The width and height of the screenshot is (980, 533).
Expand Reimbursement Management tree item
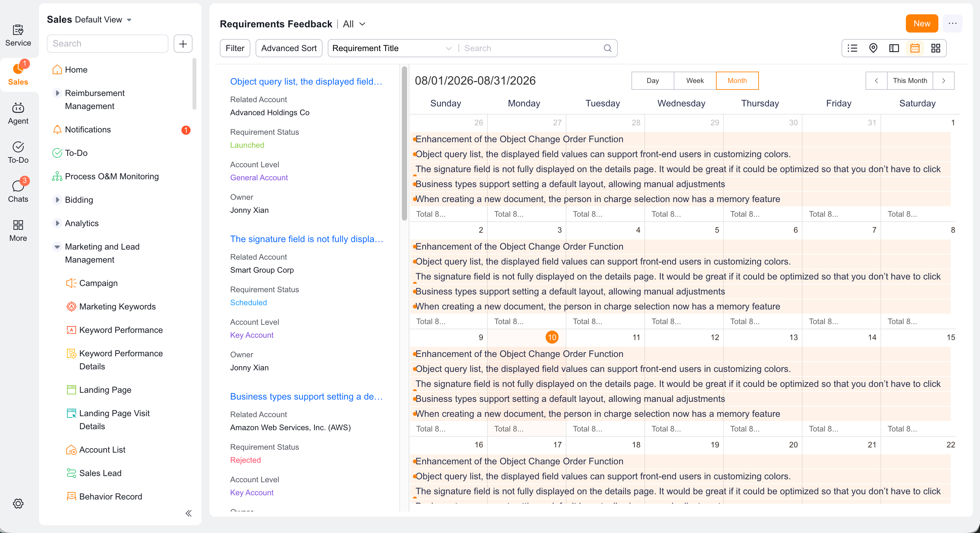click(x=57, y=93)
